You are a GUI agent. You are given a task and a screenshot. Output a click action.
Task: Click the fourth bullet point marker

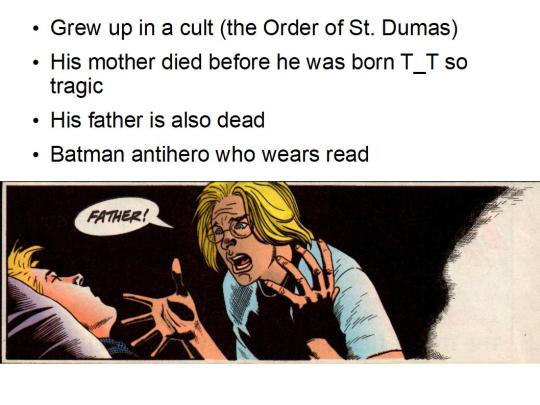tap(35, 155)
